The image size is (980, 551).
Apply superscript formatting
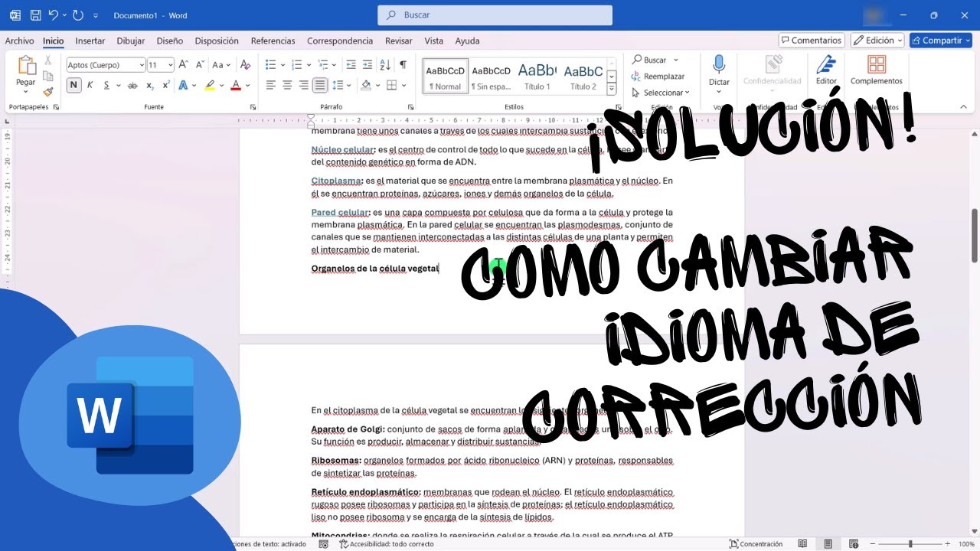(165, 86)
